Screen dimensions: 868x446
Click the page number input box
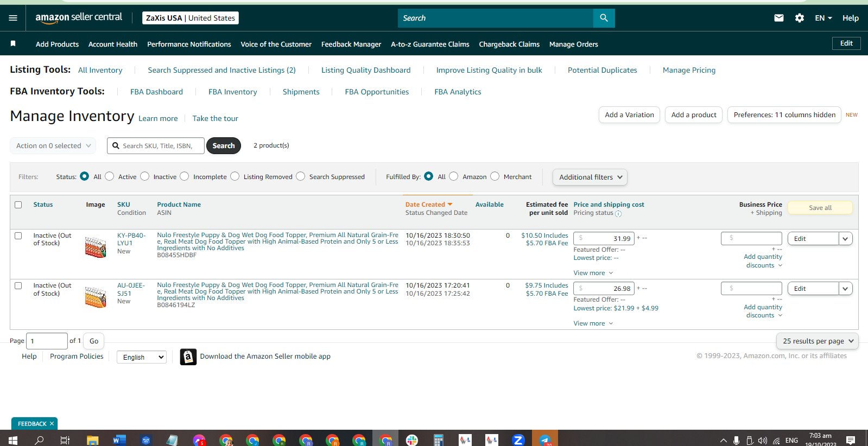[x=47, y=341]
